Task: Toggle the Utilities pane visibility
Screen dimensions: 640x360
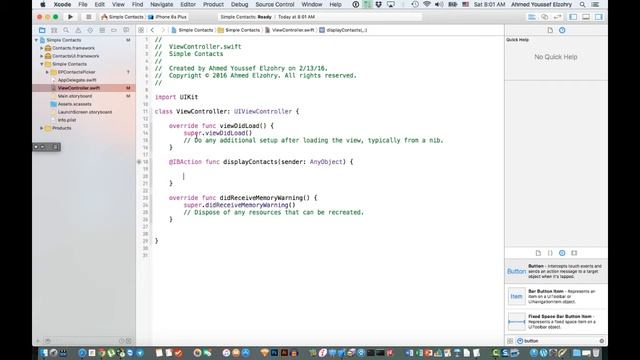Action: 598,17
